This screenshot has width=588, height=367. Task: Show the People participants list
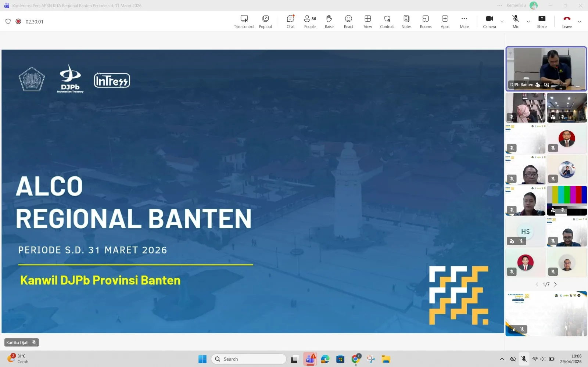click(x=310, y=21)
